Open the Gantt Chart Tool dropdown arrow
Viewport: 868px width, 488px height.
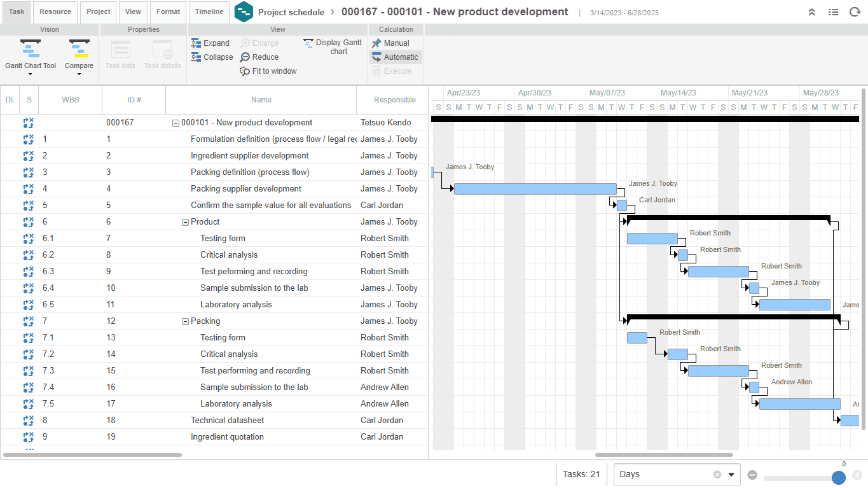pyautogui.click(x=30, y=74)
